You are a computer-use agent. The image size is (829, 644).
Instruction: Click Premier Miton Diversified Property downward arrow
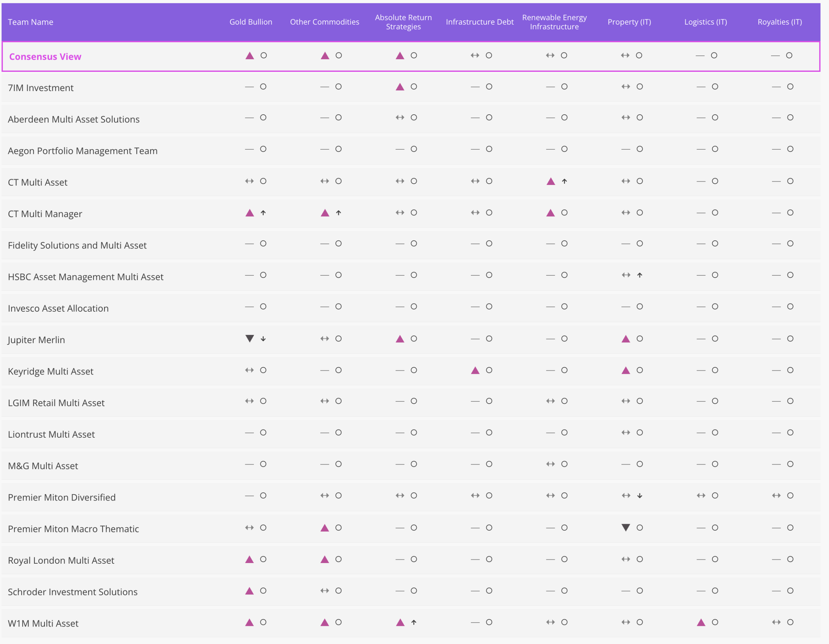click(x=640, y=496)
